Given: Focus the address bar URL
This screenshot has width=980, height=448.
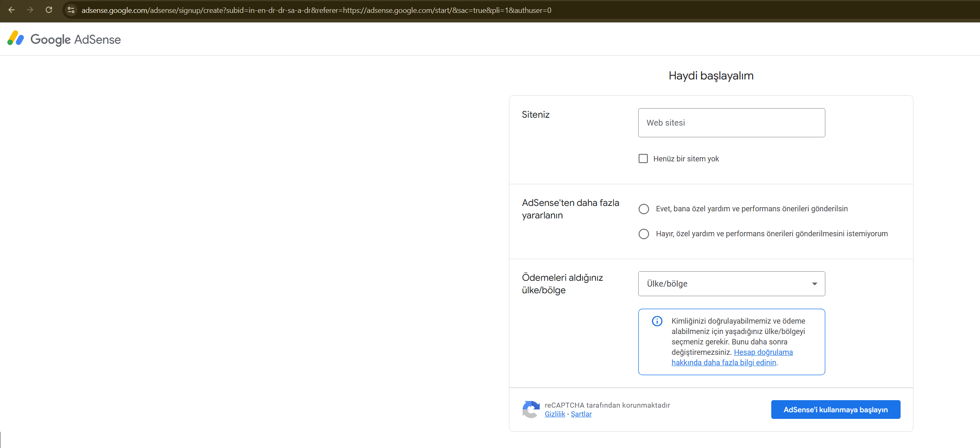Looking at the screenshot, I should tap(316, 10).
